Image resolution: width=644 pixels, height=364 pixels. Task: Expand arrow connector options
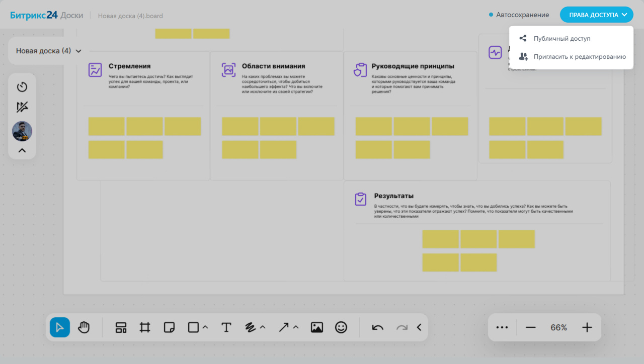(x=296, y=327)
